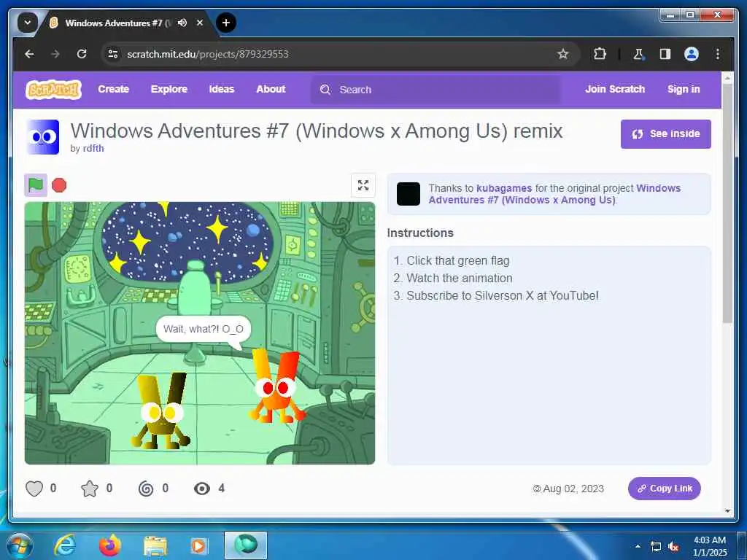
Task: Reload the page with the refresh icon
Action: (x=82, y=54)
